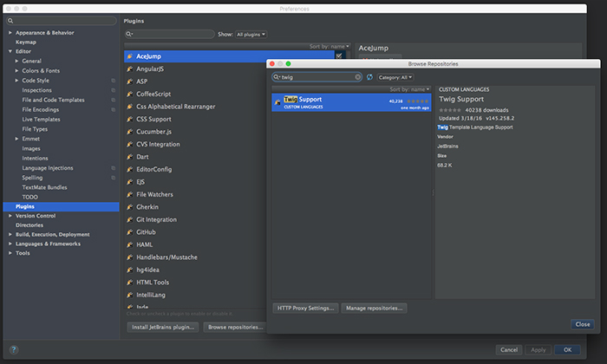Expand Appearance & Behavior settings
This screenshot has height=364, width=607.
(x=10, y=33)
